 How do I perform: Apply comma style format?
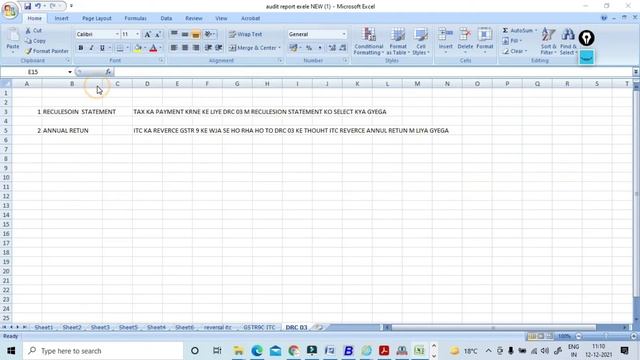point(320,48)
